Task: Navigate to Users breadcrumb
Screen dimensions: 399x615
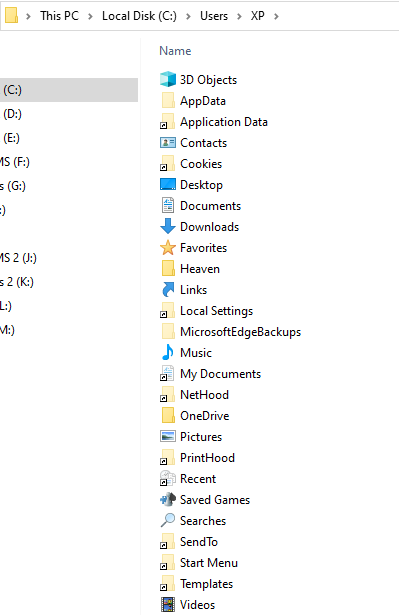Action: click(x=214, y=16)
